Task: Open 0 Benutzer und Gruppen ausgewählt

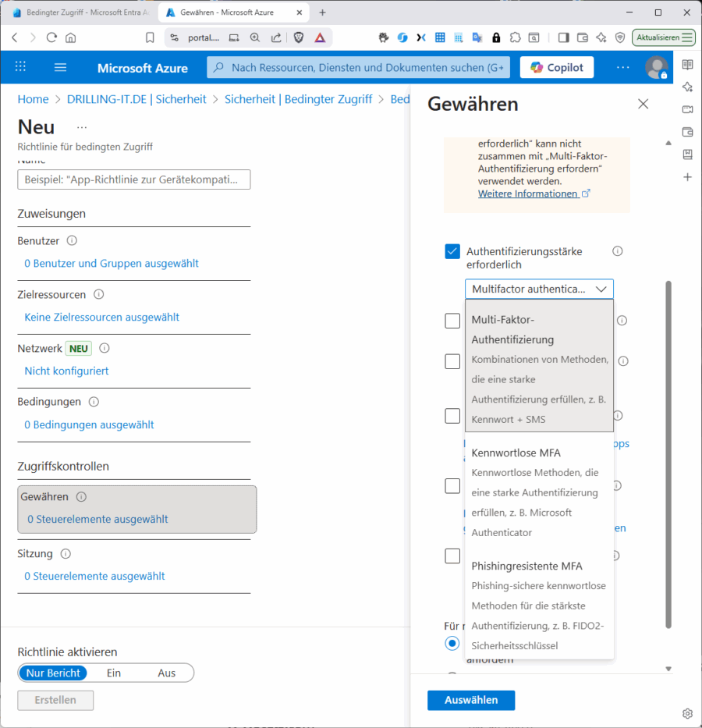Action: point(112,263)
